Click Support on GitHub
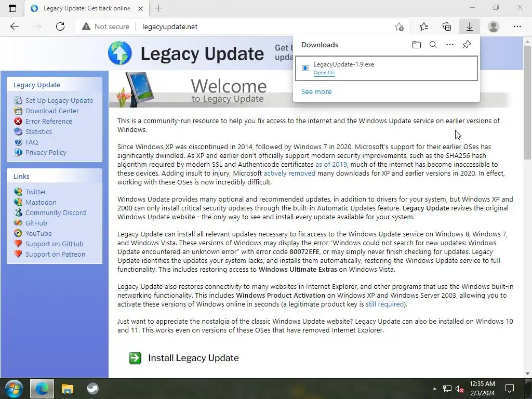Viewport: 532px width, 399px height. (x=54, y=244)
